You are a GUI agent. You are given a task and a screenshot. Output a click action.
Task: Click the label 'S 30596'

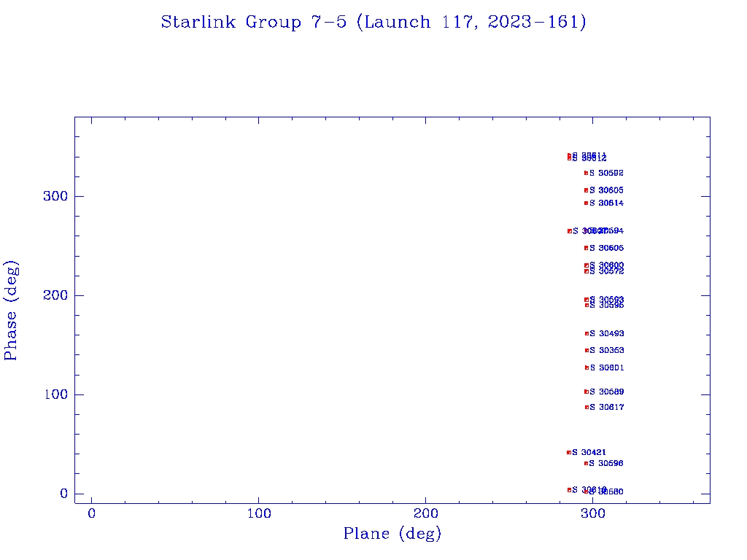[606, 463]
